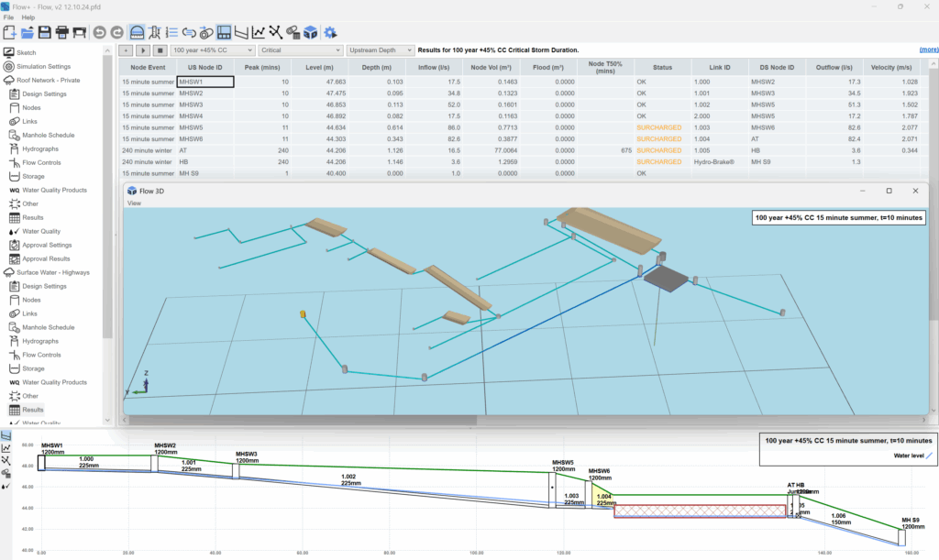The width and height of the screenshot is (939, 560).
Task: Open the File menu
Action: (9, 17)
